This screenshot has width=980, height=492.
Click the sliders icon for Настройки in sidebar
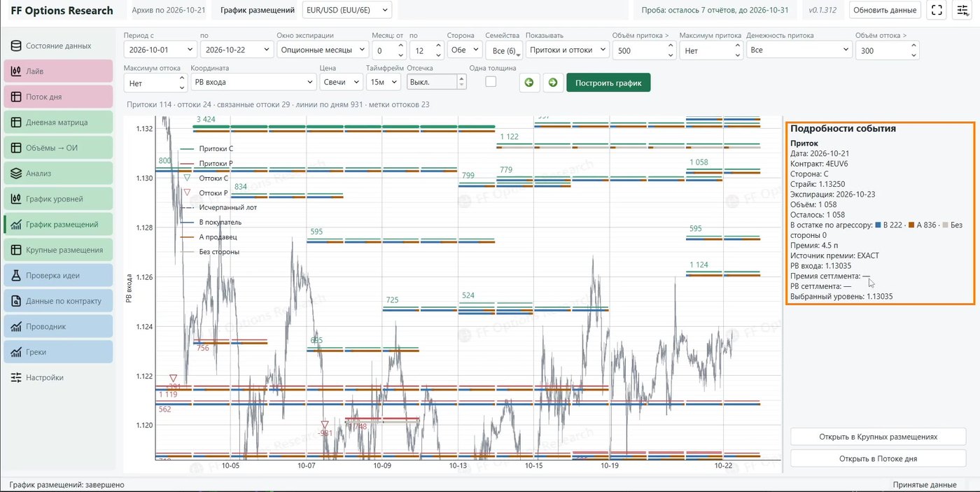pos(15,377)
